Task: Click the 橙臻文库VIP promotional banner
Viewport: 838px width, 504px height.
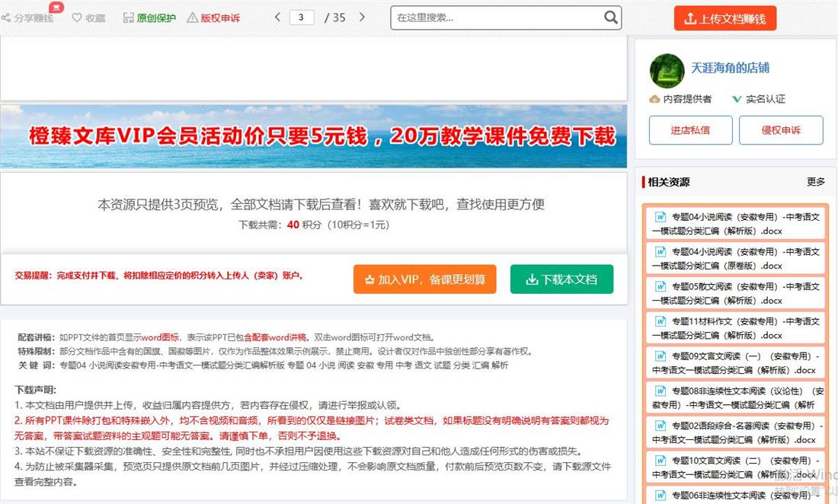Action: (314, 136)
